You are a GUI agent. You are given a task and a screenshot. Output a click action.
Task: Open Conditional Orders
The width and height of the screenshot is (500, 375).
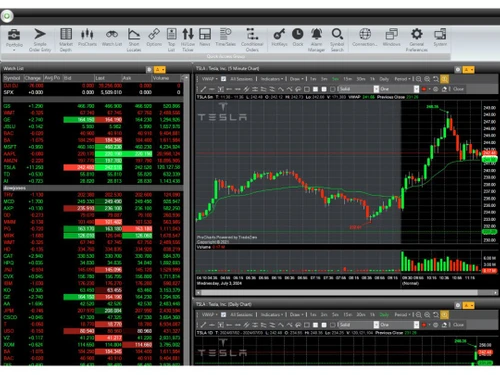tap(252, 39)
